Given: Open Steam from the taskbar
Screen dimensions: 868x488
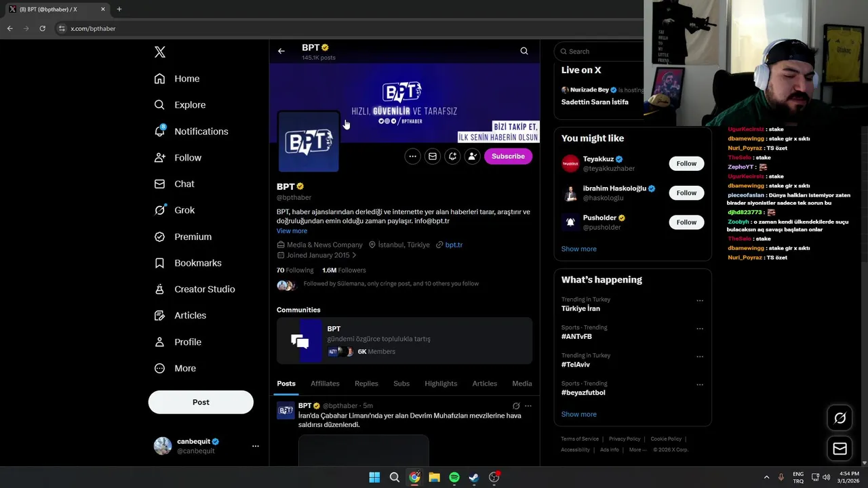Looking at the screenshot, I should (x=474, y=477).
